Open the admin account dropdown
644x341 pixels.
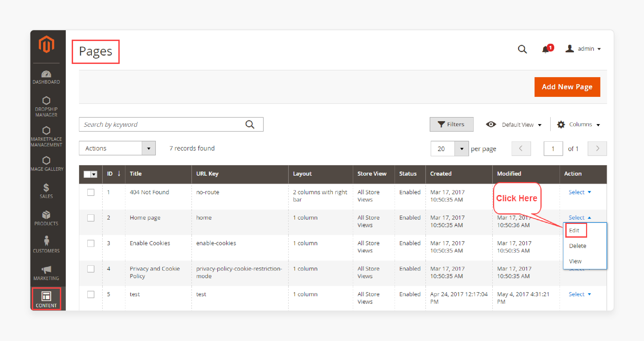(x=589, y=49)
